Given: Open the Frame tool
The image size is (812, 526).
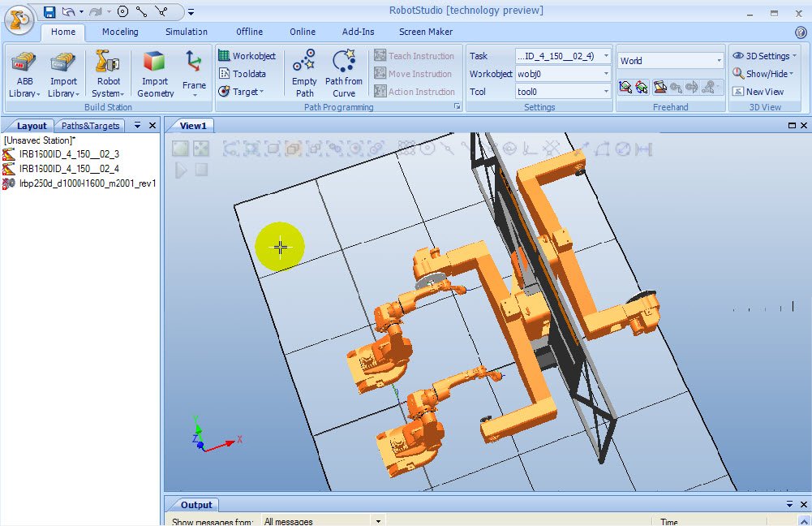Looking at the screenshot, I should click(194, 74).
